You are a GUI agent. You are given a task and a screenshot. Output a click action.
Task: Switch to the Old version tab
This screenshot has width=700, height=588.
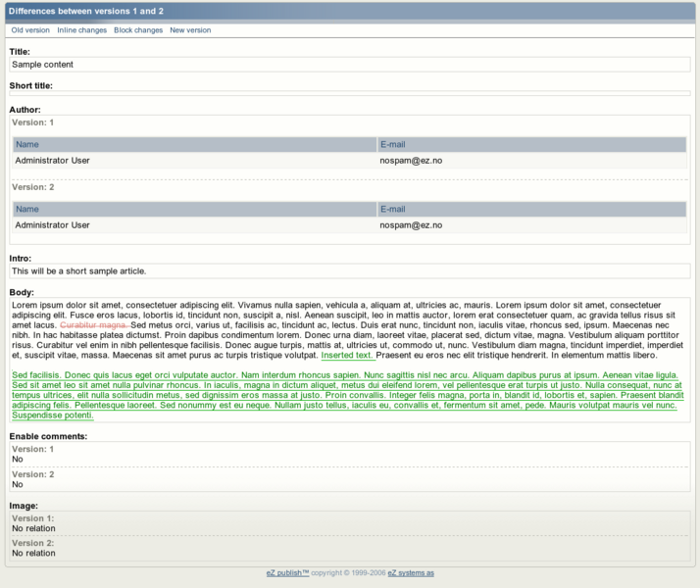[x=30, y=30]
